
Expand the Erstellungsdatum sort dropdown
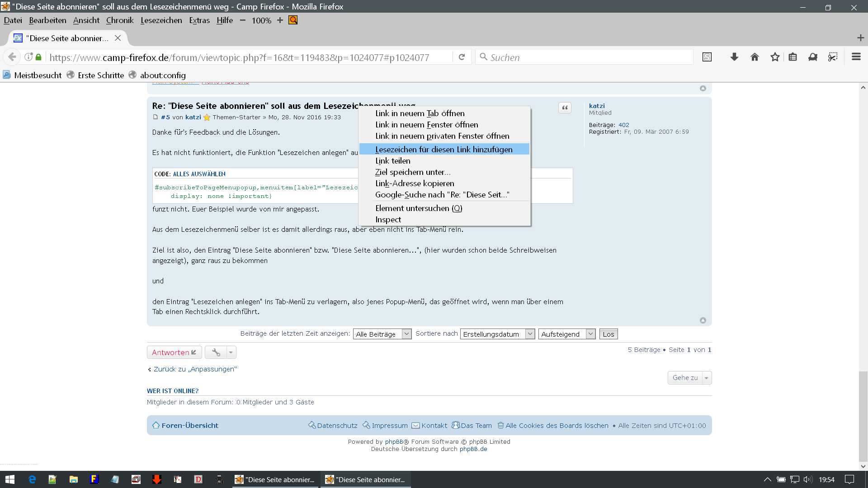(497, 334)
